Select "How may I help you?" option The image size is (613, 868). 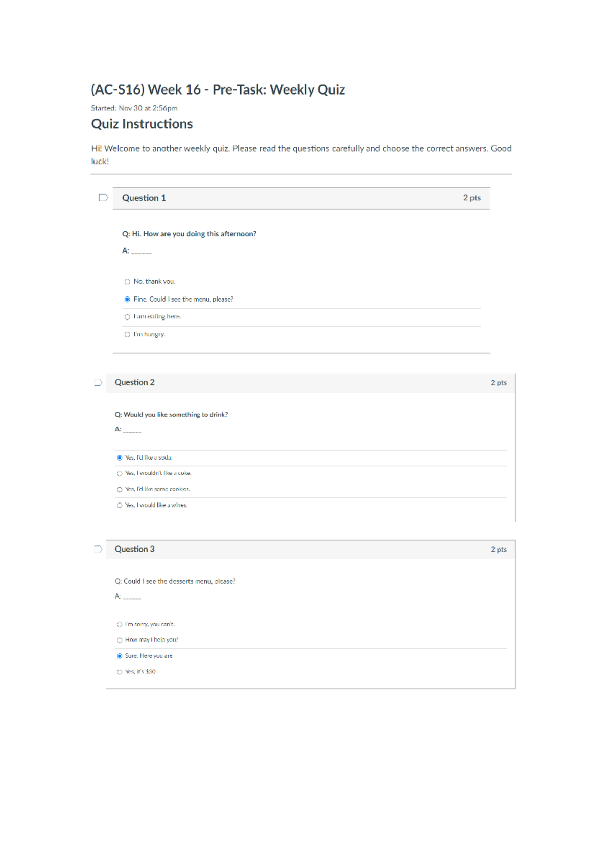click(120, 640)
